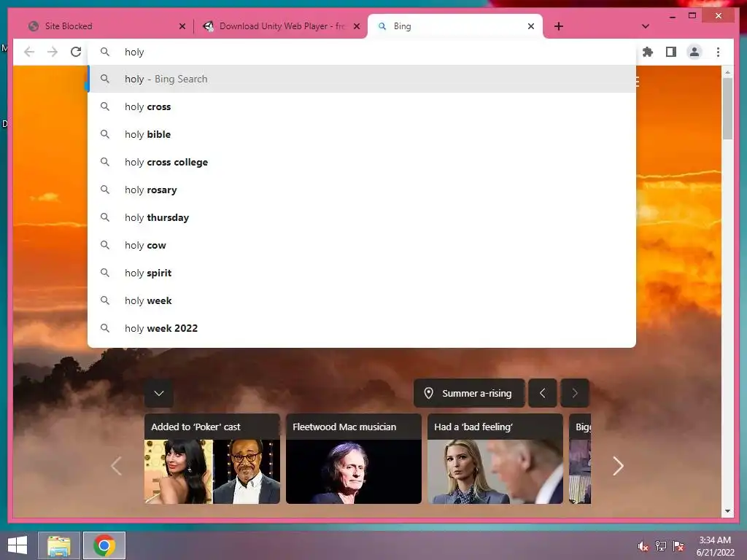
Task: Click the page vertical scrollbar thumb
Action: point(727,108)
